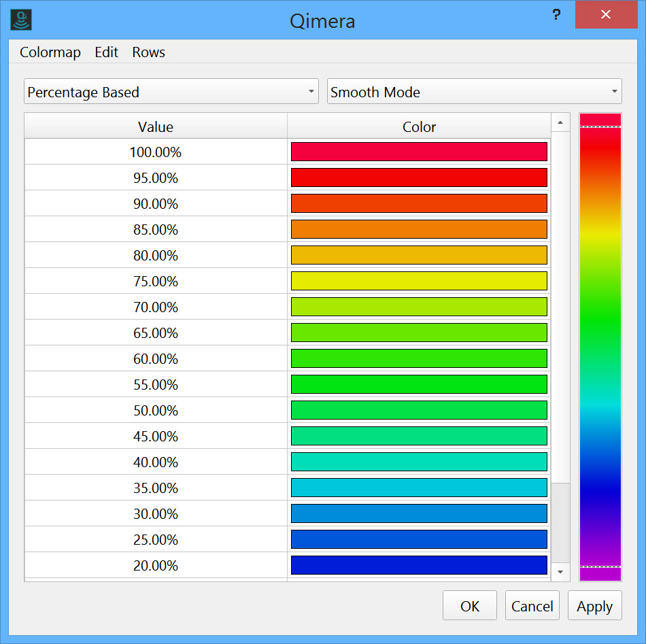The height and width of the screenshot is (644, 646).
Task: Open the Colormap menu
Action: 50,52
